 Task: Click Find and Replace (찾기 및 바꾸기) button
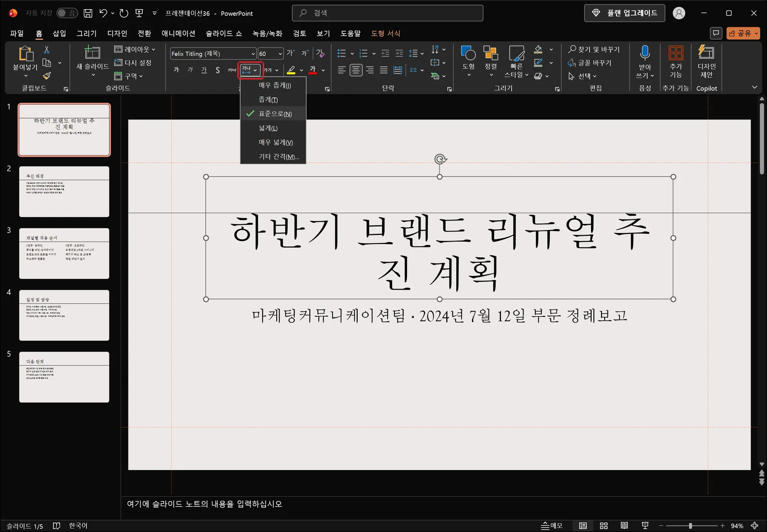(594, 49)
